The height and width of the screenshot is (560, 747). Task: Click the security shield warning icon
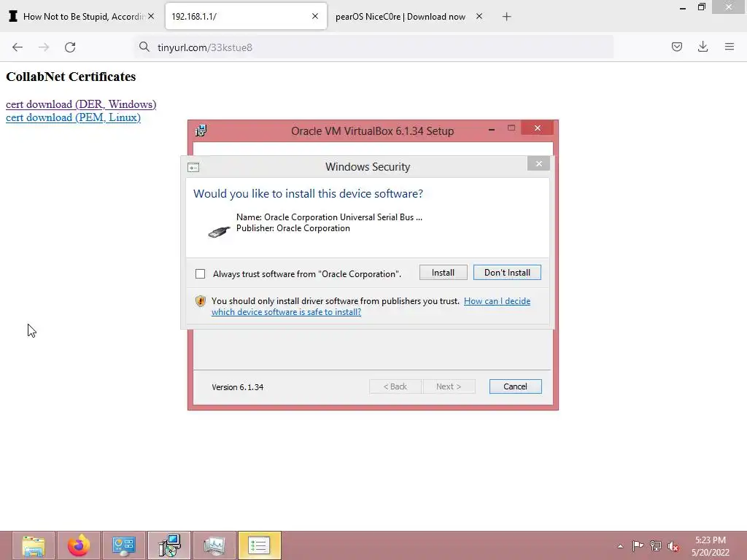click(x=201, y=301)
